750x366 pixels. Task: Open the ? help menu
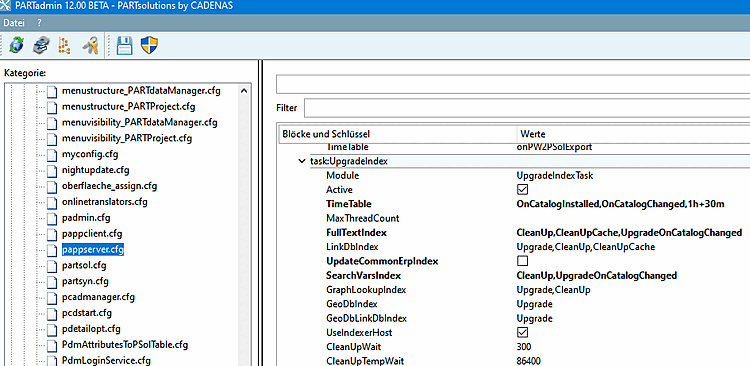[39, 22]
